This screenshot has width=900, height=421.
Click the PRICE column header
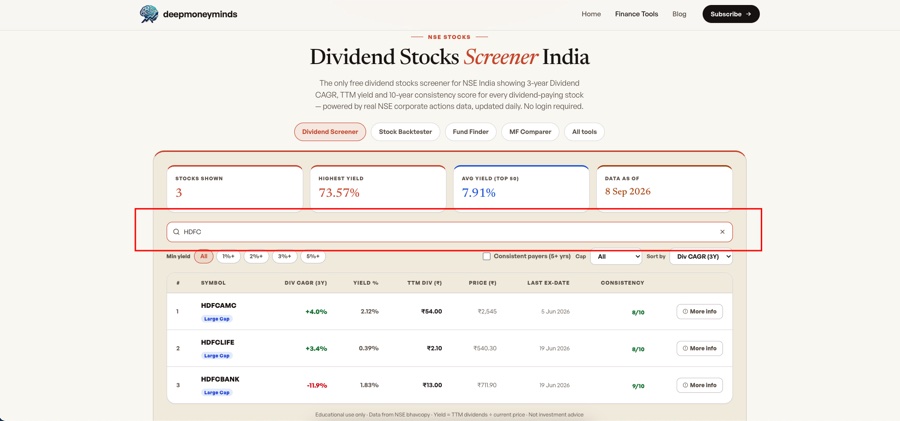[x=482, y=283]
